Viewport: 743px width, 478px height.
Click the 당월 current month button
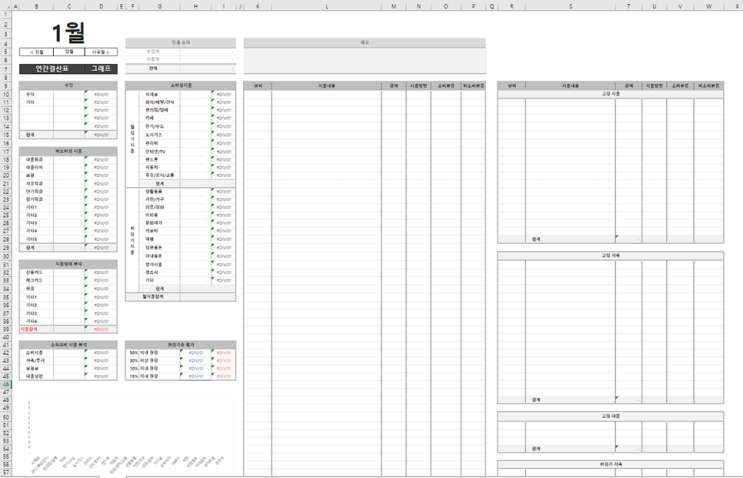(x=69, y=52)
